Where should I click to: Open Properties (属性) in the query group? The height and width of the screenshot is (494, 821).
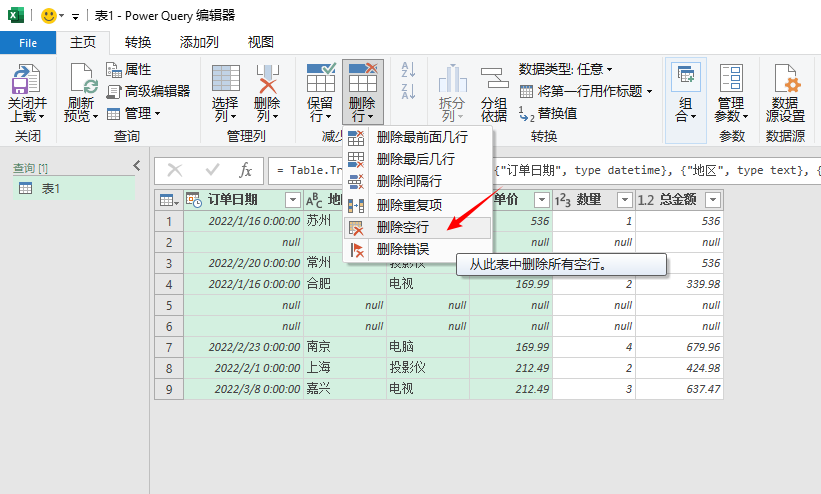[x=129, y=69]
